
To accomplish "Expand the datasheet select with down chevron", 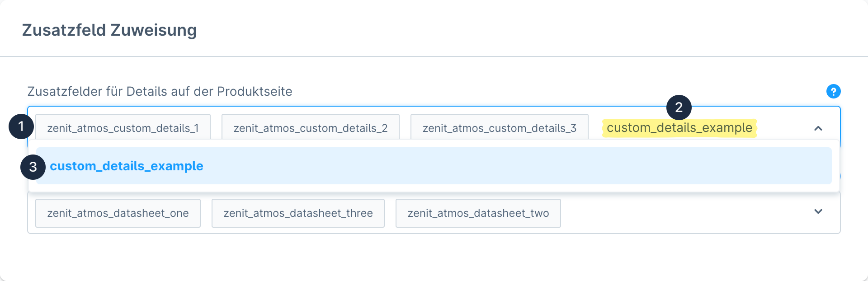I will pyautogui.click(x=818, y=211).
